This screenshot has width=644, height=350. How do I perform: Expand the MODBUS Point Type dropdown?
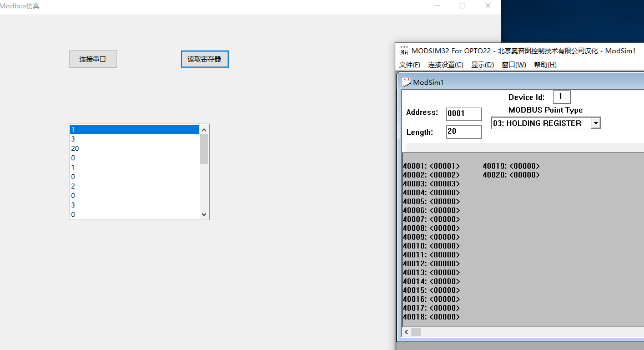click(596, 123)
